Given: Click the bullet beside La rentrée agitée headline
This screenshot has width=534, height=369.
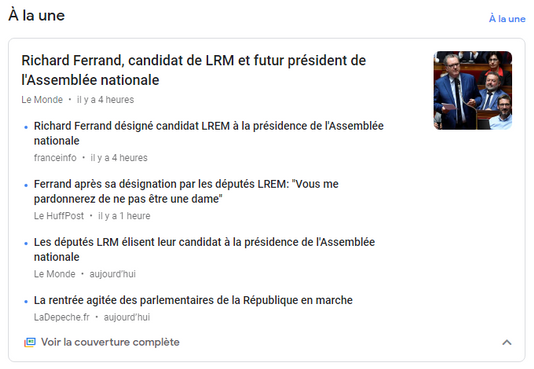Looking at the screenshot, I should [26, 302].
